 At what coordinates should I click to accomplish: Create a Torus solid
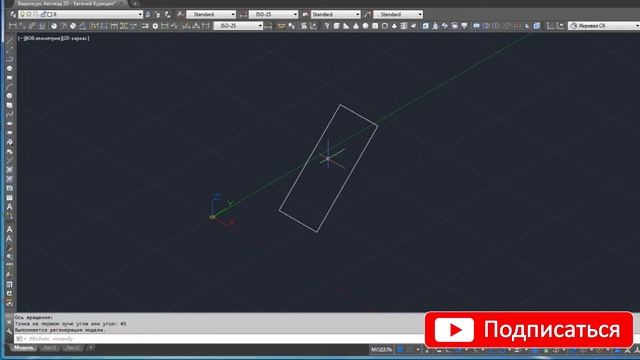pos(385,26)
